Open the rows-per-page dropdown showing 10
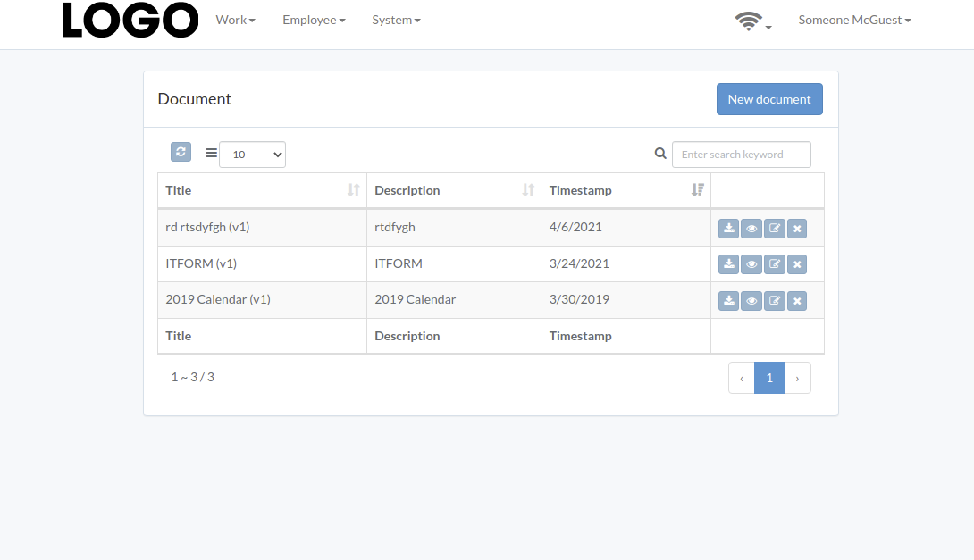 [252, 155]
